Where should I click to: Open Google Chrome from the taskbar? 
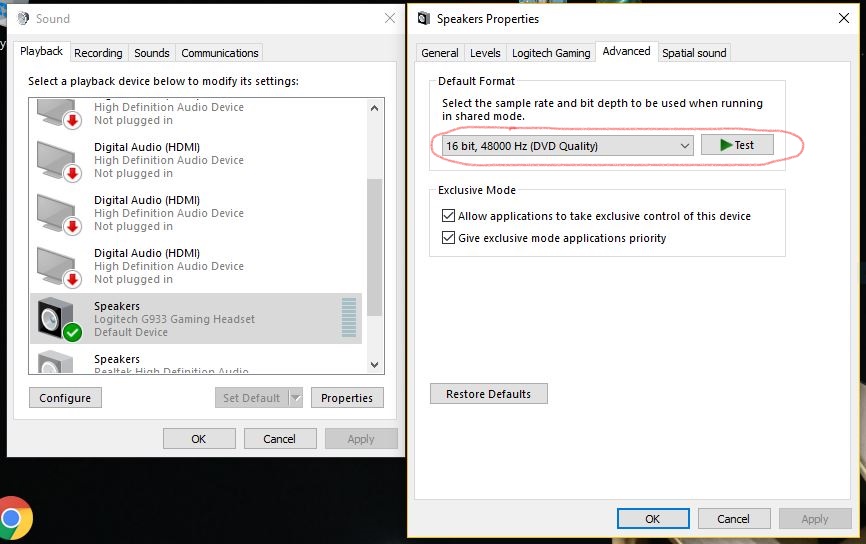[13, 518]
